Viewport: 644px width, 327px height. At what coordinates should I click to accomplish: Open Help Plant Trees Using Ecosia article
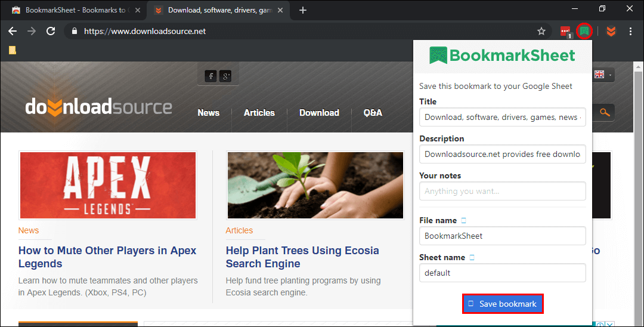(x=302, y=257)
